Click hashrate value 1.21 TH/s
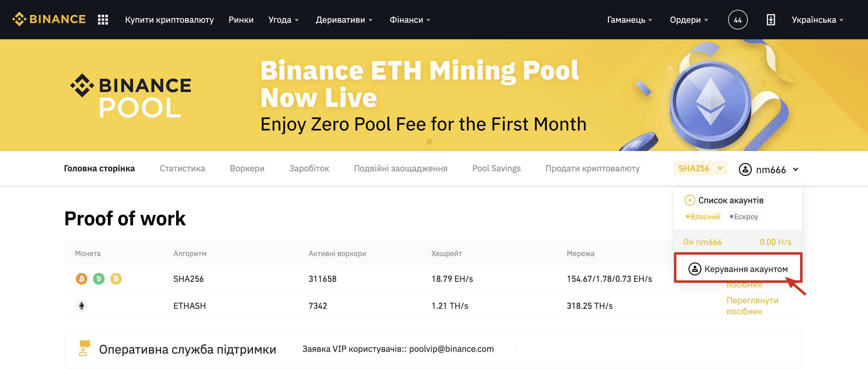868x369 pixels. tap(449, 305)
